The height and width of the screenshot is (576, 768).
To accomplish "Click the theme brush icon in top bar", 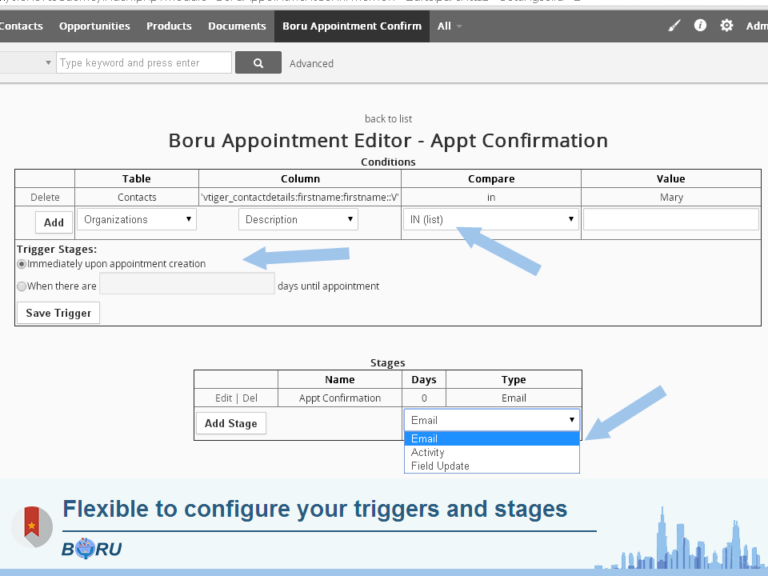I will coord(674,25).
